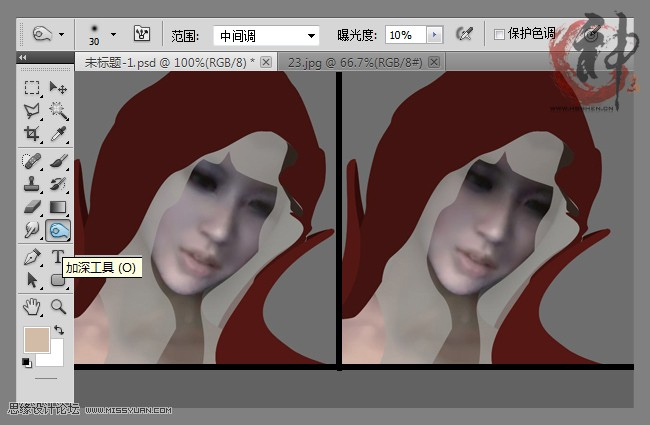Screen dimensions: 650x425
Task: Open the white background color swatch
Action: point(57,357)
